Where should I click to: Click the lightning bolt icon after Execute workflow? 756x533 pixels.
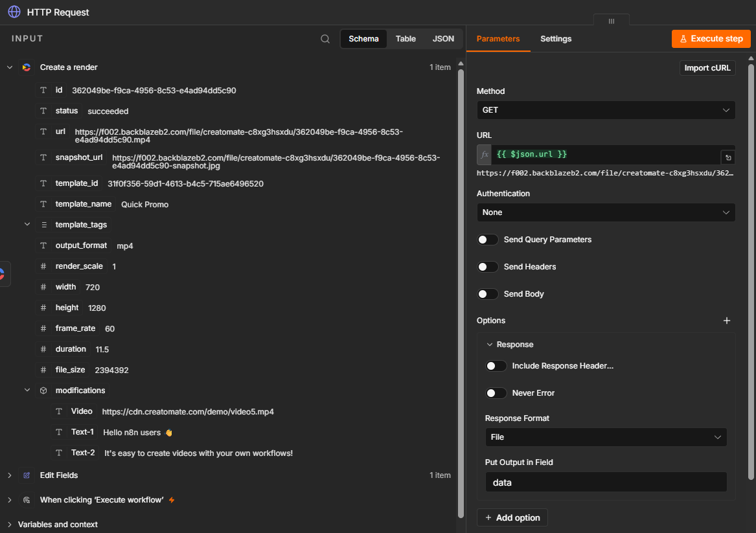pos(172,500)
